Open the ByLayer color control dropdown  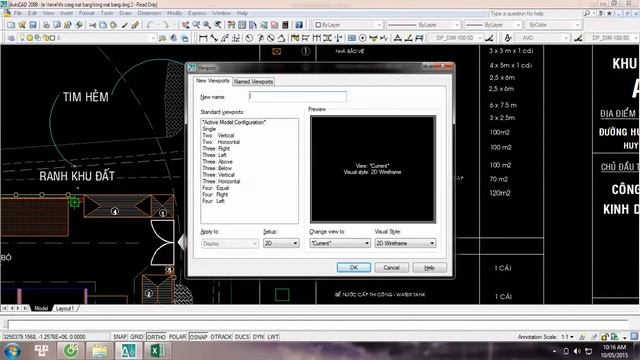[x=348, y=25]
